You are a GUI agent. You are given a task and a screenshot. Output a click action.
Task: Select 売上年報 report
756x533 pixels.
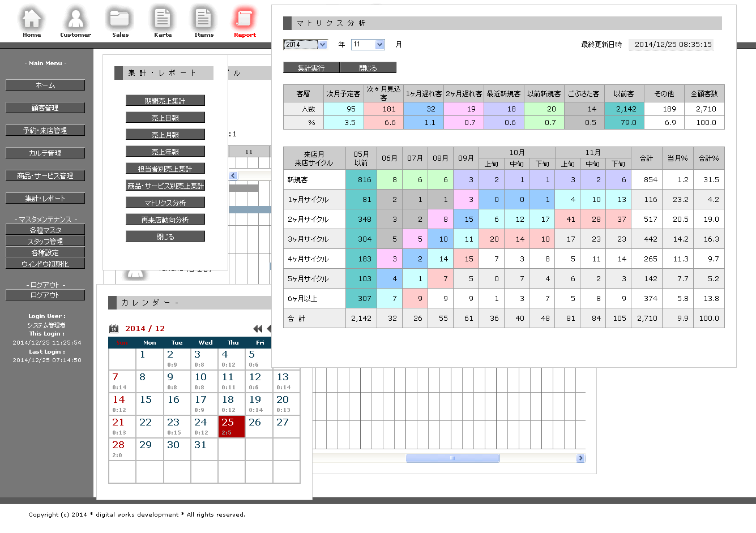click(x=165, y=152)
